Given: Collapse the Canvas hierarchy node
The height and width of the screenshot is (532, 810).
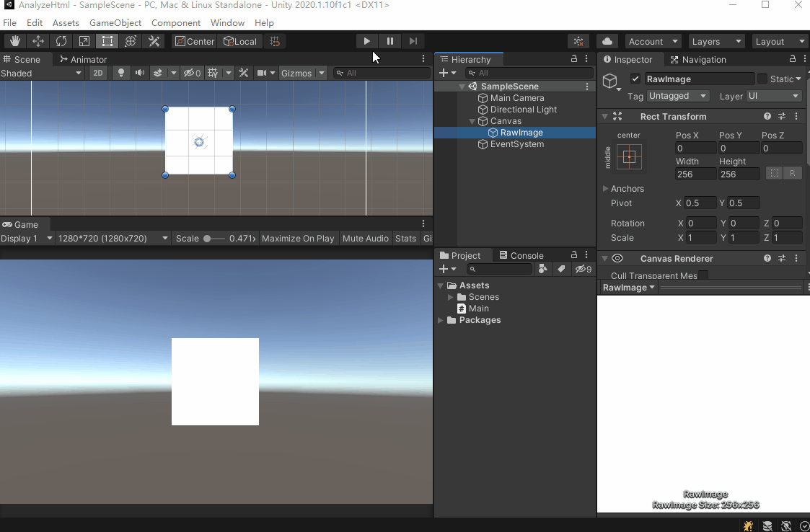Looking at the screenshot, I should 472,121.
